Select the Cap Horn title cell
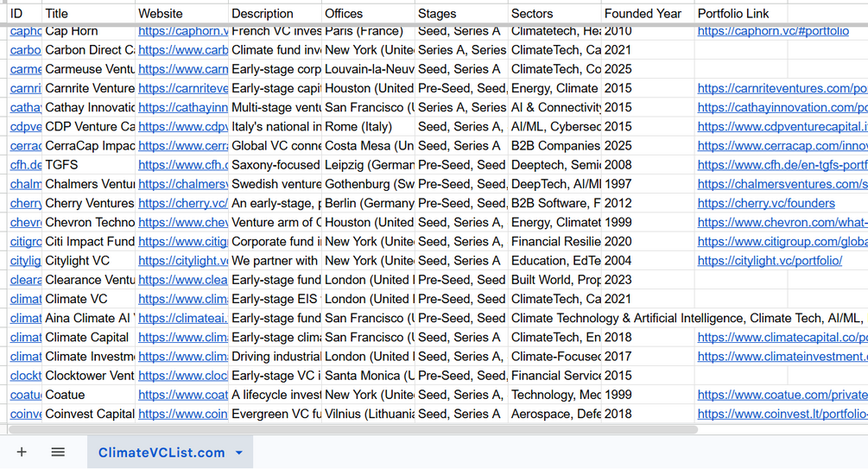The width and height of the screenshot is (868, 469). coord(89,31)
